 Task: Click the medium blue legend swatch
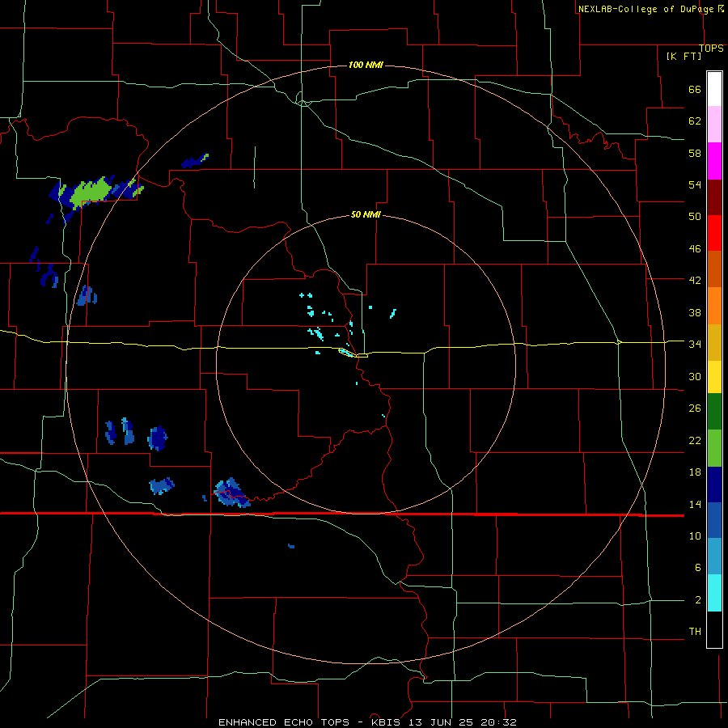[714, 520]
